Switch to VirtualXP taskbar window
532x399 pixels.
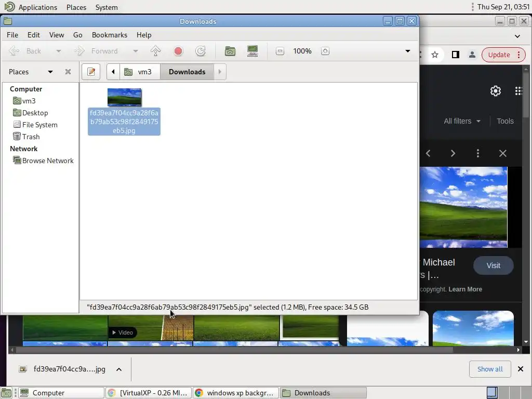[149, 393]
